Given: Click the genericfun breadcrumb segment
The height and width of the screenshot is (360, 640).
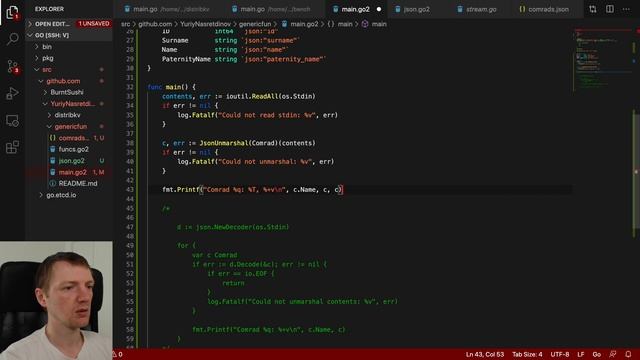Looking at the screenshot, I should (255, 24).
